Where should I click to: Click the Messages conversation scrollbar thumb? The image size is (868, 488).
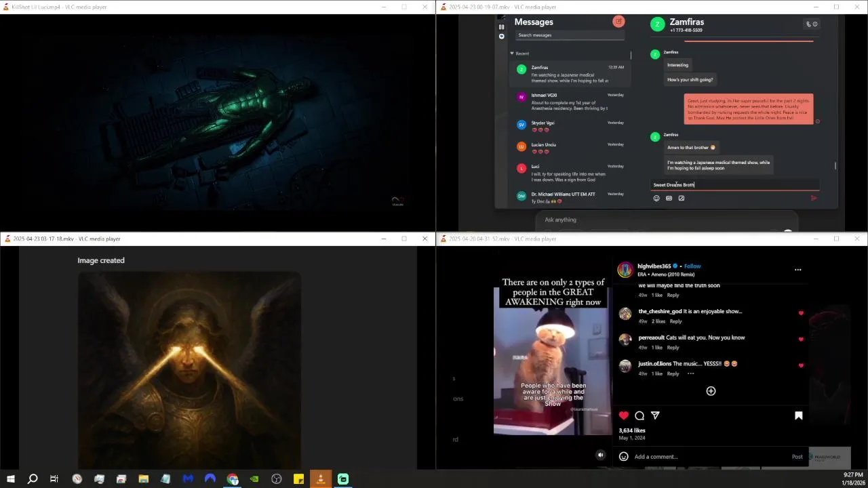click(x=835, y=165)
